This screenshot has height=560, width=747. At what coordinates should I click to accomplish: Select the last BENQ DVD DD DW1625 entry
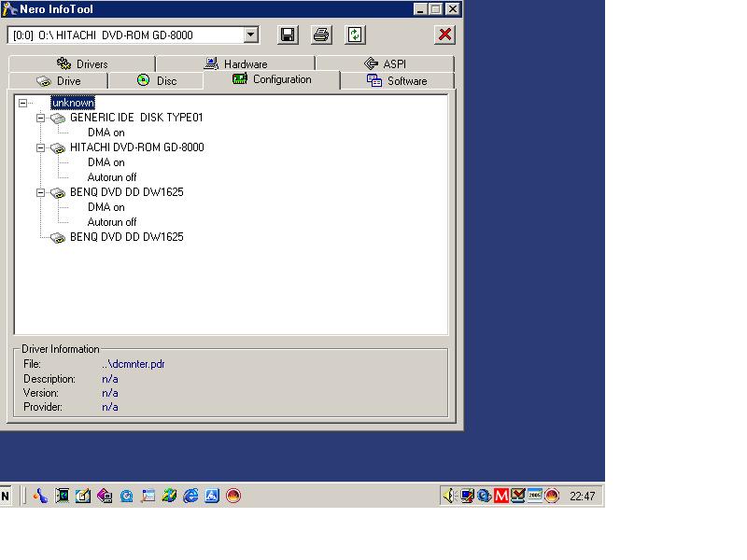pyautogui.click(x=127, y=237)
